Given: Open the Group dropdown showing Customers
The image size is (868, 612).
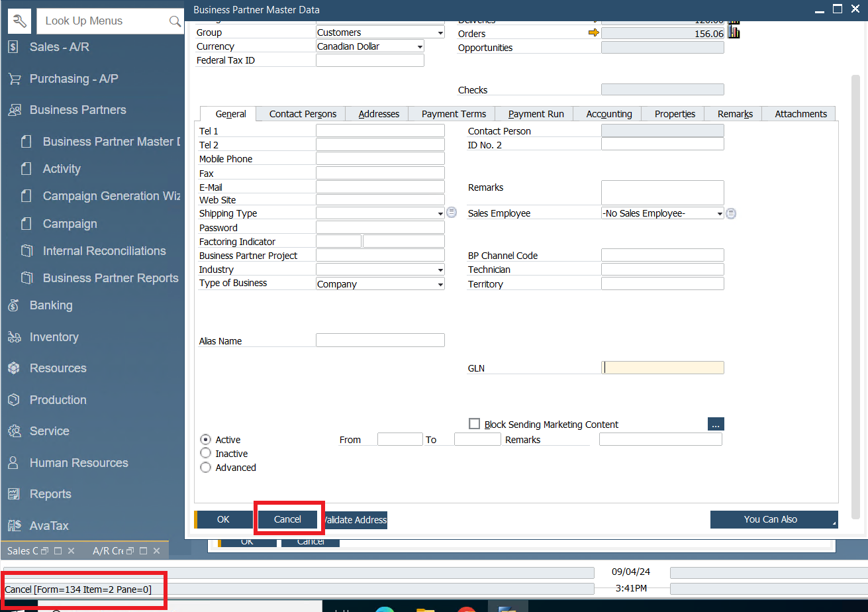Looking at the screenshot, I should 440,32.
